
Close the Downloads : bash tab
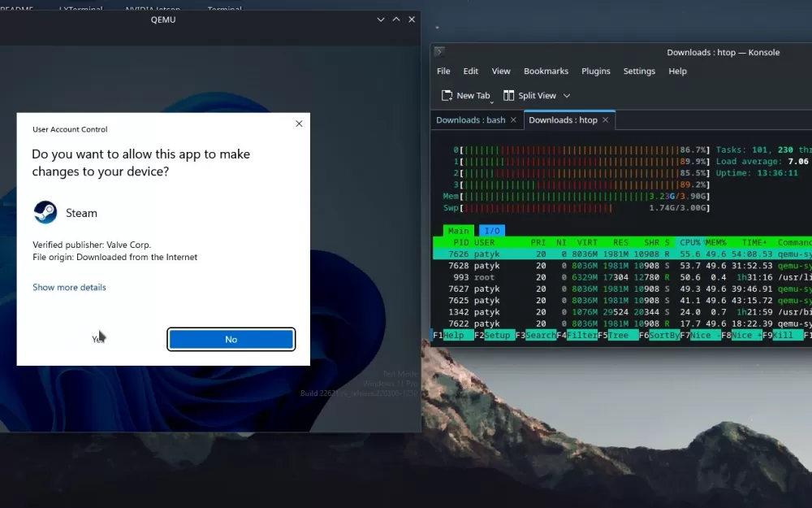point(513,119)
